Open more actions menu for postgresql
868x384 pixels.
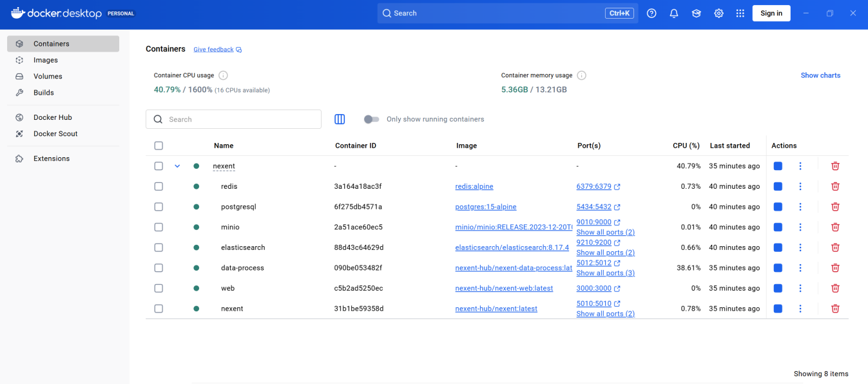[800, 207]
